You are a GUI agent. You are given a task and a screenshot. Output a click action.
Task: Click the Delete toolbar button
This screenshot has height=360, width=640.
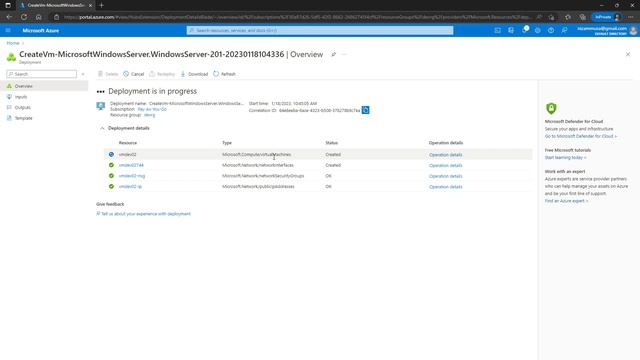click(108, 74)
